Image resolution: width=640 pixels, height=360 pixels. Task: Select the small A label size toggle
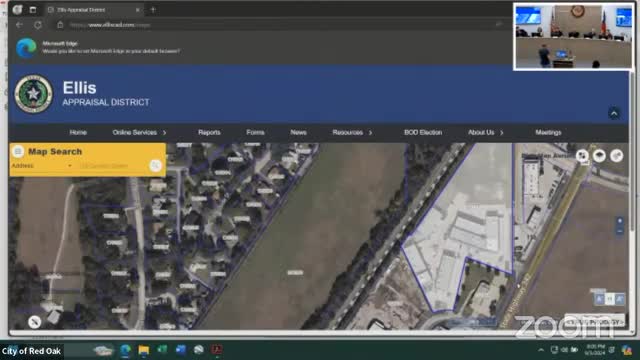coord(599,299)
